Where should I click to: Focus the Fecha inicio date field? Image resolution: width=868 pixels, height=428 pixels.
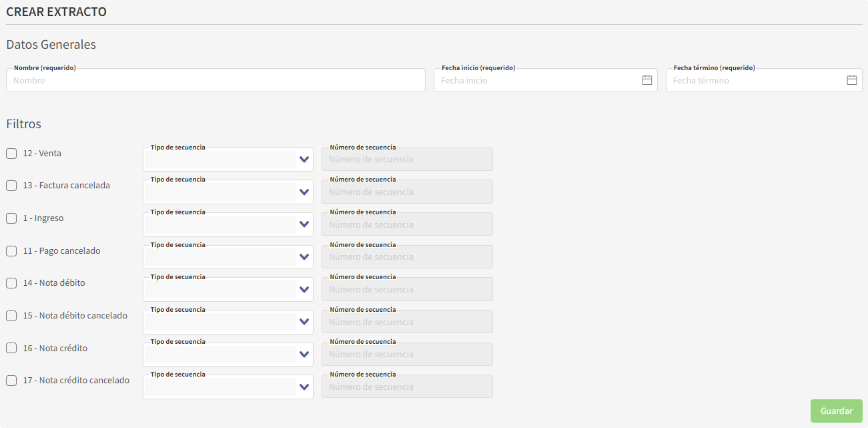(x=537, y=80)
